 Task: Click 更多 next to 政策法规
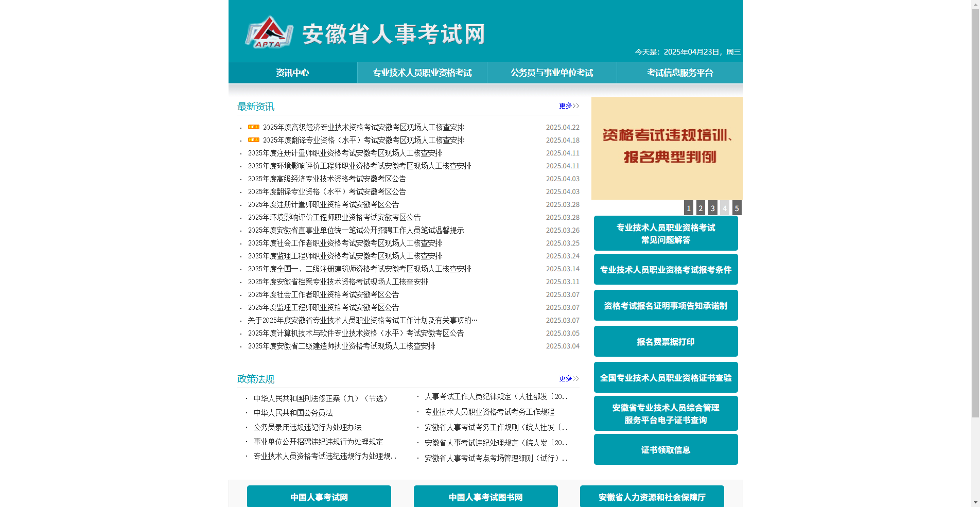click(565, 378)
